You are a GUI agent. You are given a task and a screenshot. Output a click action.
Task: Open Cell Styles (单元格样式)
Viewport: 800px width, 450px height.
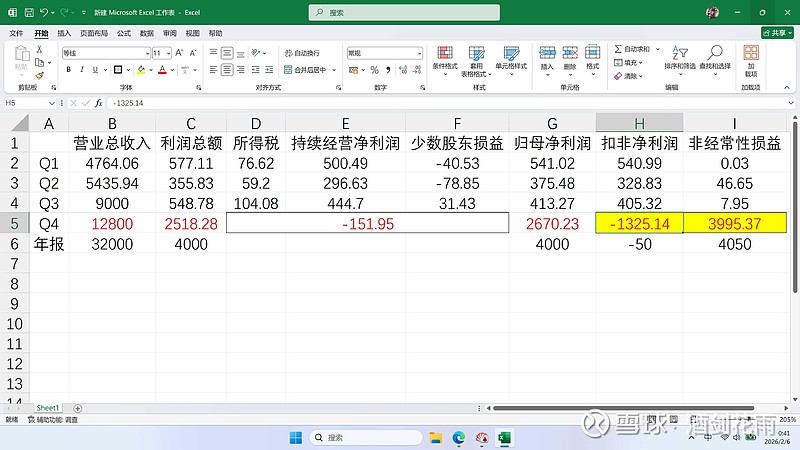click(511, 61)
